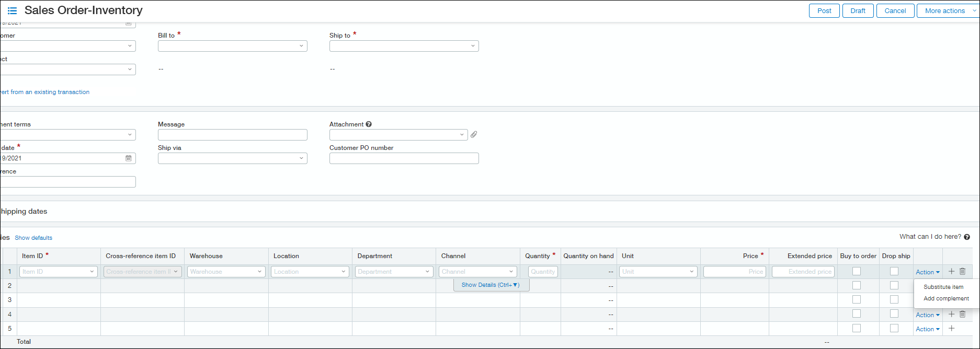Open the hamburger navigation menu icon
The image size is (980, 349).
(x=12, y=10)
